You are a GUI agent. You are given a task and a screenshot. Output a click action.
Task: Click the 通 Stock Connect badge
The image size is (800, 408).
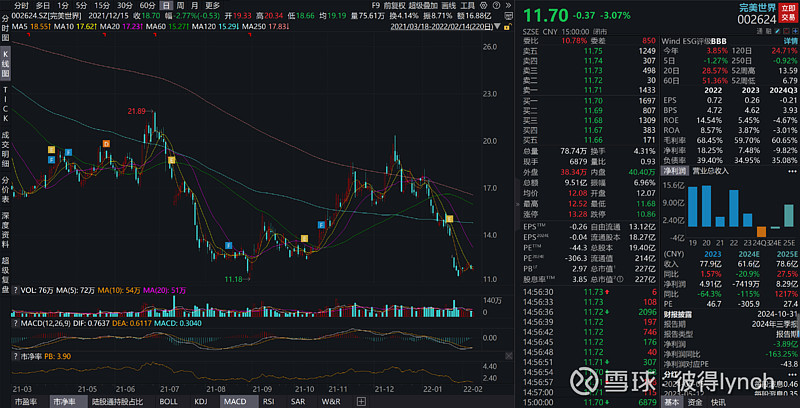(x=760, y=31)
